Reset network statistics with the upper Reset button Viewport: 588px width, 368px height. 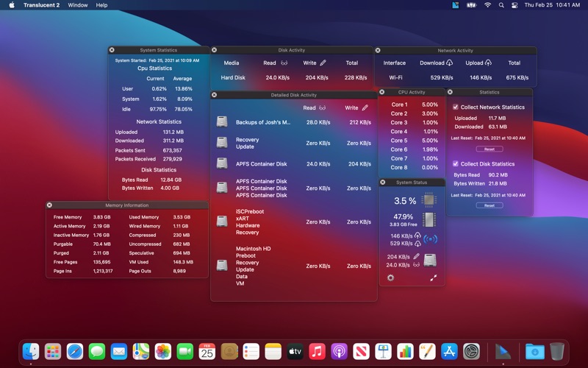tap(490, 149)
